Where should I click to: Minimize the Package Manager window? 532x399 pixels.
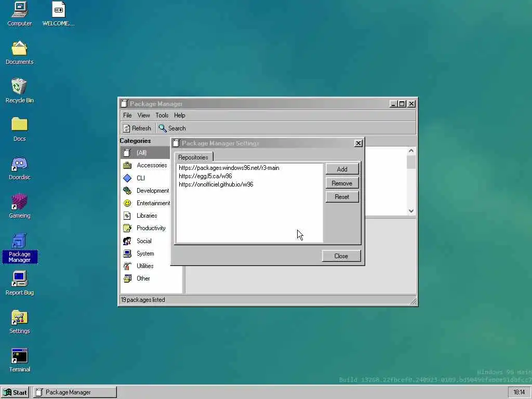point(393,104)
